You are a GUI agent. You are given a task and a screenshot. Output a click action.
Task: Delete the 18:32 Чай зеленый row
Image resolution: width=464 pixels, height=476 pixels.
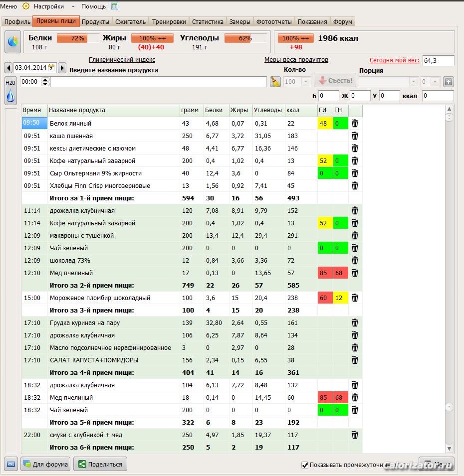pyautogui.click(x=355, y=410)
